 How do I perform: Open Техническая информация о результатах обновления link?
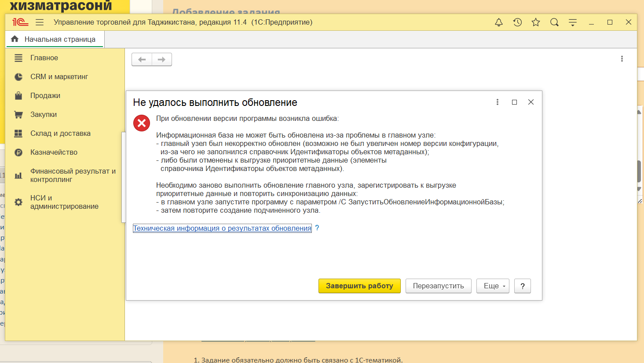tap(222, 228)
